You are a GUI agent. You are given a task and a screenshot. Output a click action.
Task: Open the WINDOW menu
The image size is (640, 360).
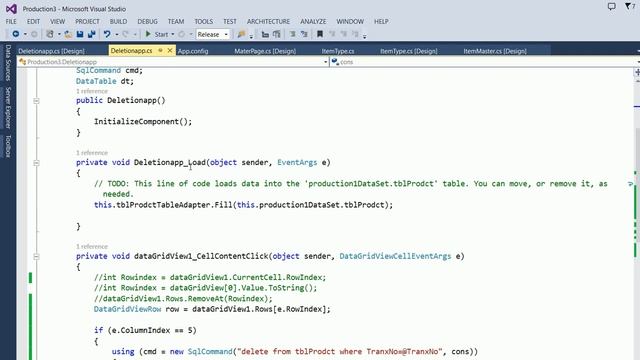pos(350,21)
